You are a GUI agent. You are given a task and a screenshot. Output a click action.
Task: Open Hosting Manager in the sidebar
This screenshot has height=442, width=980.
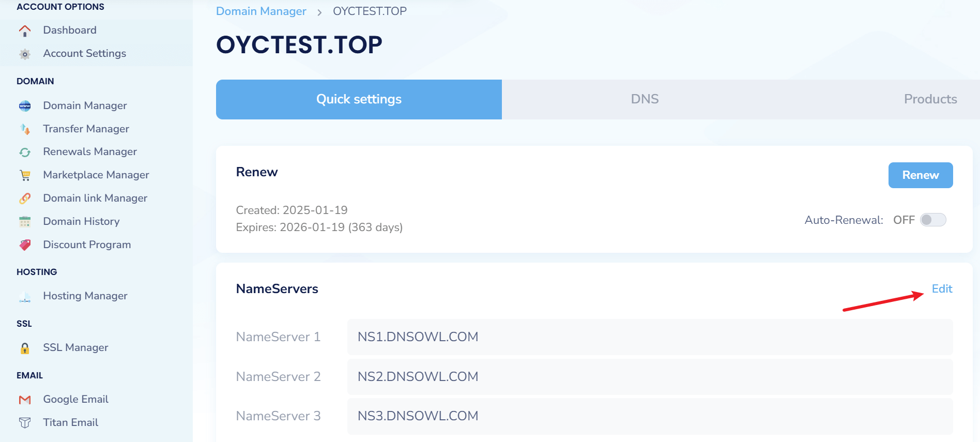[x=85, y=296]
